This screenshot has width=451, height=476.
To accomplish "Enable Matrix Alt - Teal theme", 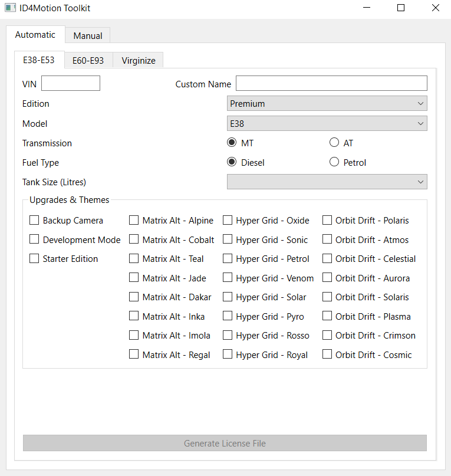I will pyautogui.click(x=134, y=258).
